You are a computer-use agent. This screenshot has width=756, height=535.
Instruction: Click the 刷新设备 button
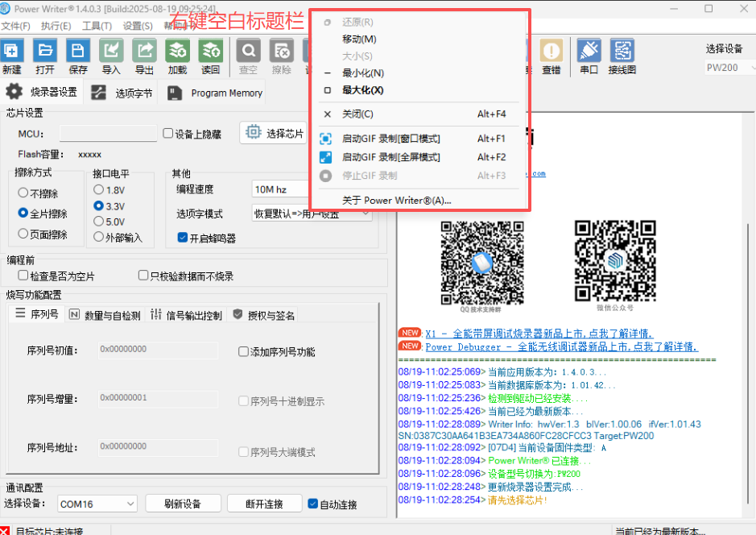pyautogui.click(x=183, y=504)
